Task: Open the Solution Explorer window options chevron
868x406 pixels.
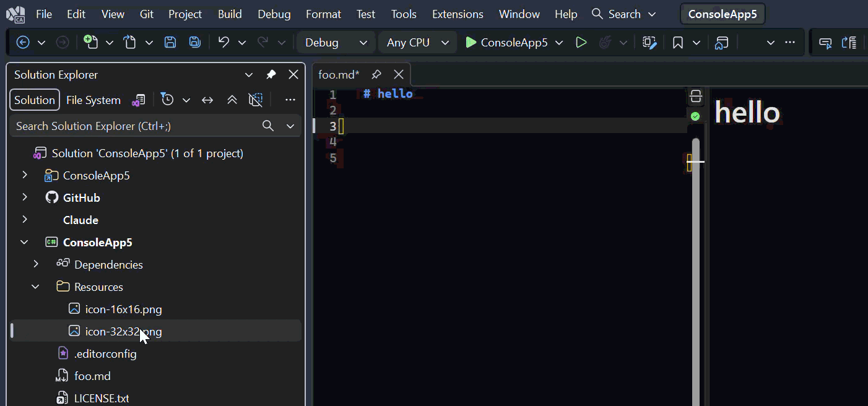Action: [x=249, y=75]
